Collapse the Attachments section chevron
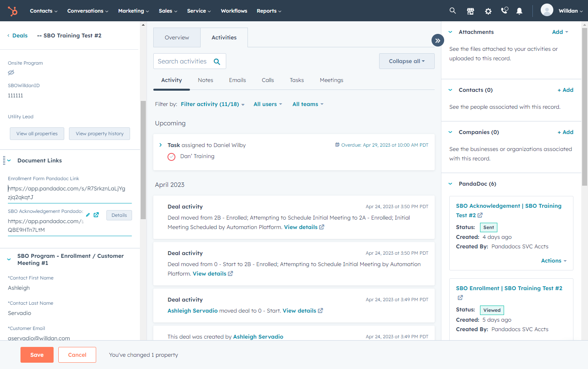The image size is (588, 369). pyautogui.click(x=450, y=32)
